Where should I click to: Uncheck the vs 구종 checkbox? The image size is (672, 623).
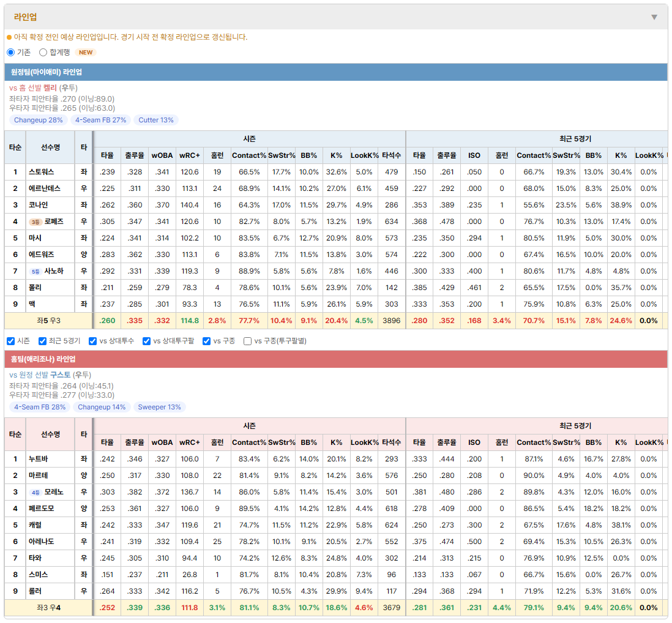(207, 341)
